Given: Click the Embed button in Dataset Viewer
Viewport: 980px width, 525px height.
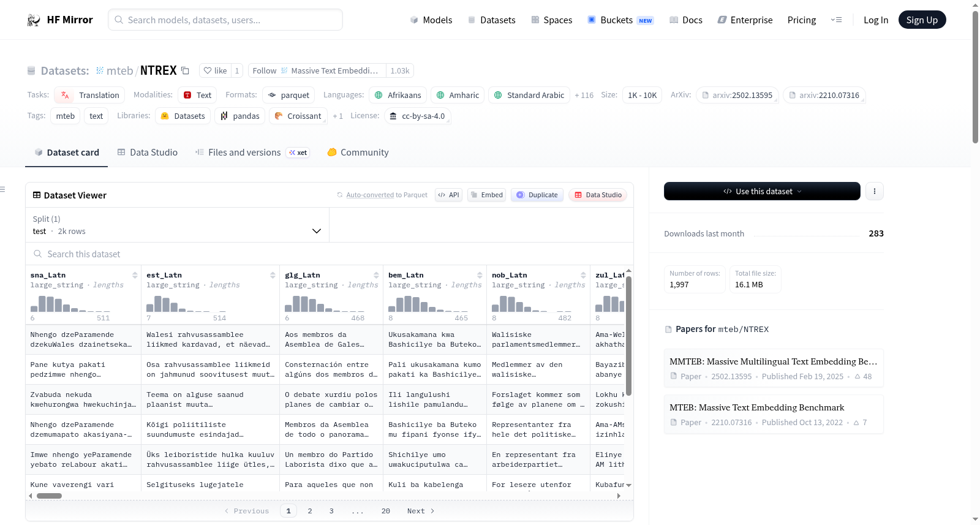Looking at the screenshot, I should pyautogui.click(x=486, y=195).
